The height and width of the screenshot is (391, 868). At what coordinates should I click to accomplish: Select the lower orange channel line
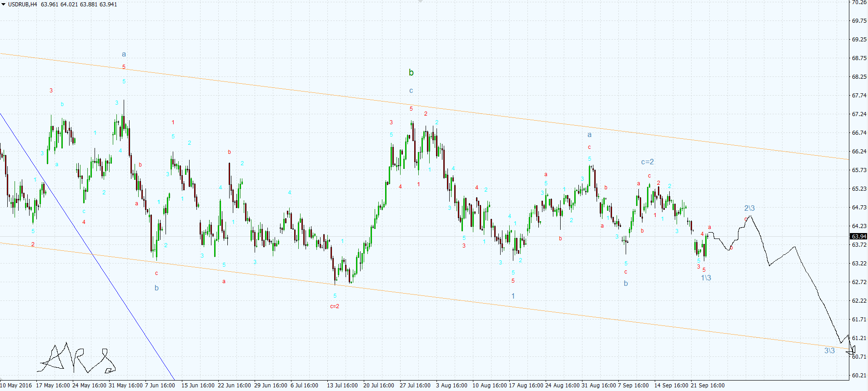point(424,296)
